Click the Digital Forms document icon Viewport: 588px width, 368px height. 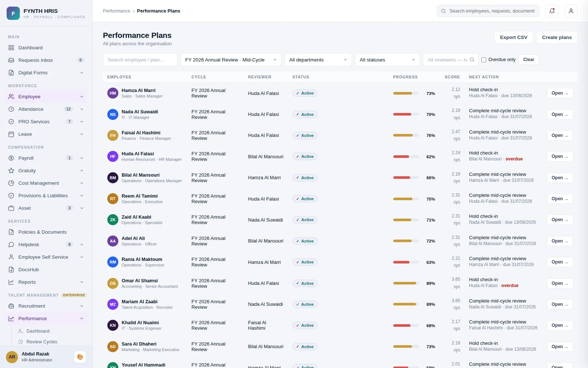[x=11, y=73]
